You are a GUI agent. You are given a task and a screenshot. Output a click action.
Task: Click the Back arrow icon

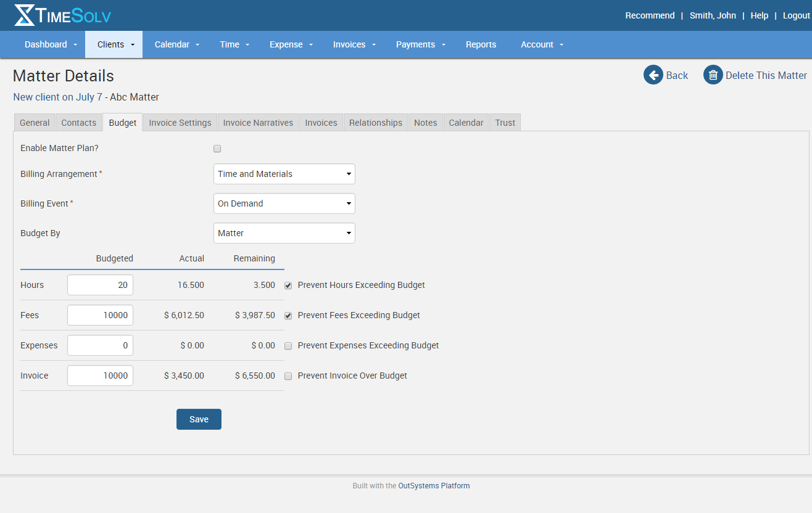653,75
